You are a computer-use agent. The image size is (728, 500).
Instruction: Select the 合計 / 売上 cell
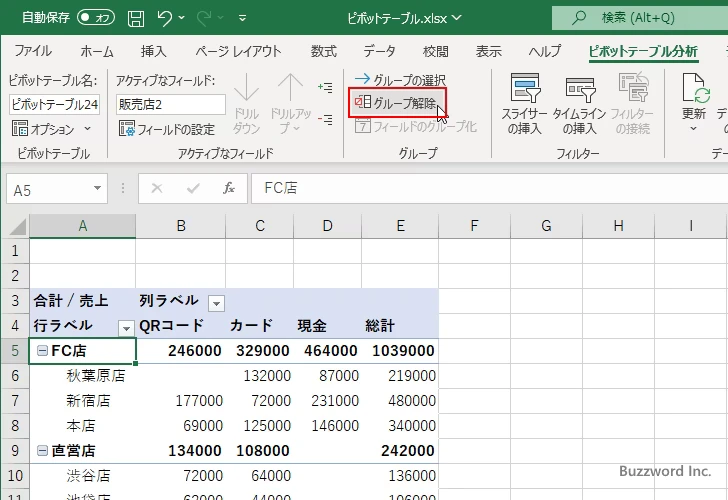coord(83,300)
